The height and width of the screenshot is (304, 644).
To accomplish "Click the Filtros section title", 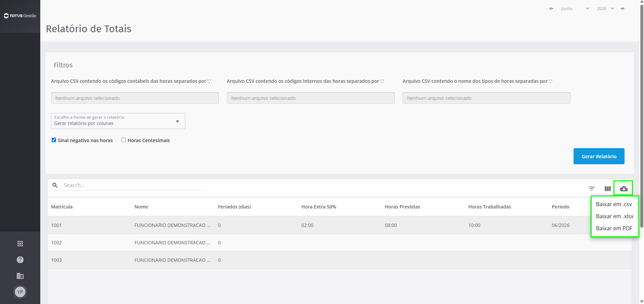I will click(x=63, y=65).
